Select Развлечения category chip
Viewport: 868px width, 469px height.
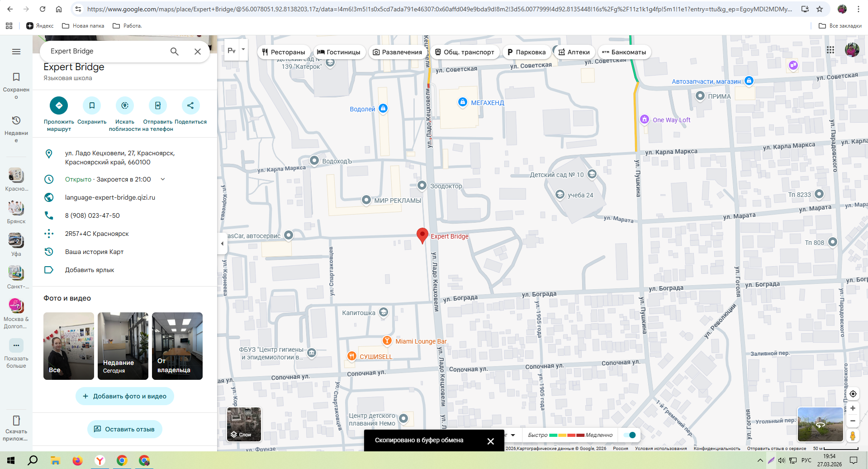pyautogui.click(x=397, y=52)
